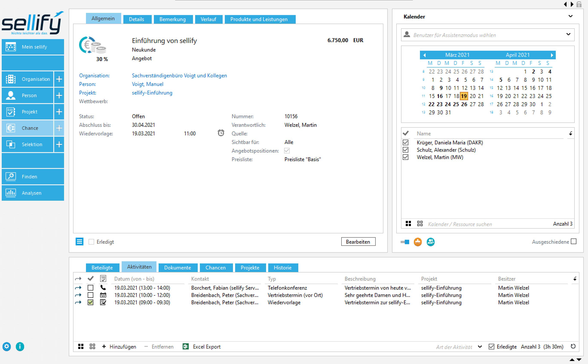Open the Benutzer für Assistenzmodus dropdown

568,34
